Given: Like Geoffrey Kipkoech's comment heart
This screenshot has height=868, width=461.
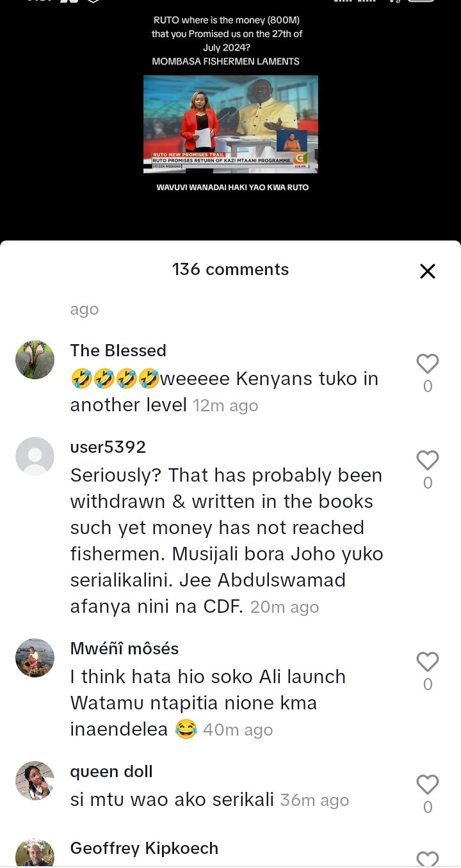Looking at the screenshot, I should coord(428,858).
